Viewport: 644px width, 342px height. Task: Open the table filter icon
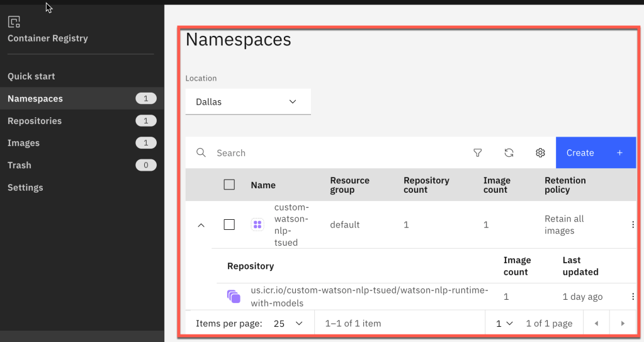click(477, 152)
